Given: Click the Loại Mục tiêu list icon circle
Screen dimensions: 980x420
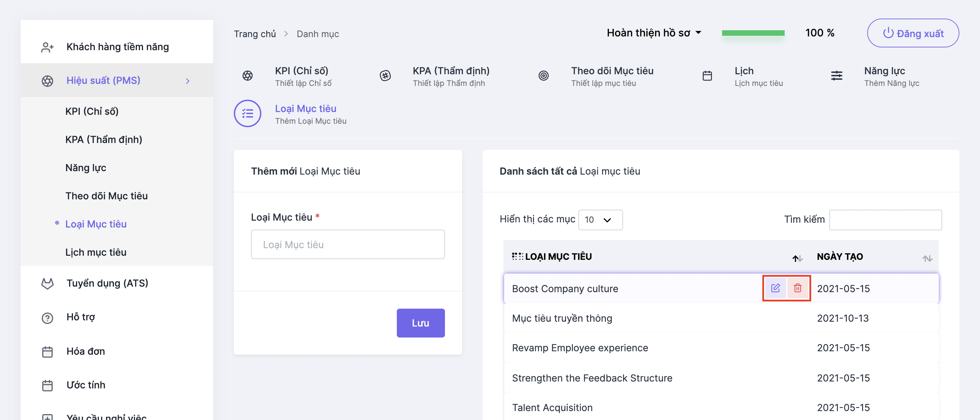Looking at the screenshot, I should (248, 113).
